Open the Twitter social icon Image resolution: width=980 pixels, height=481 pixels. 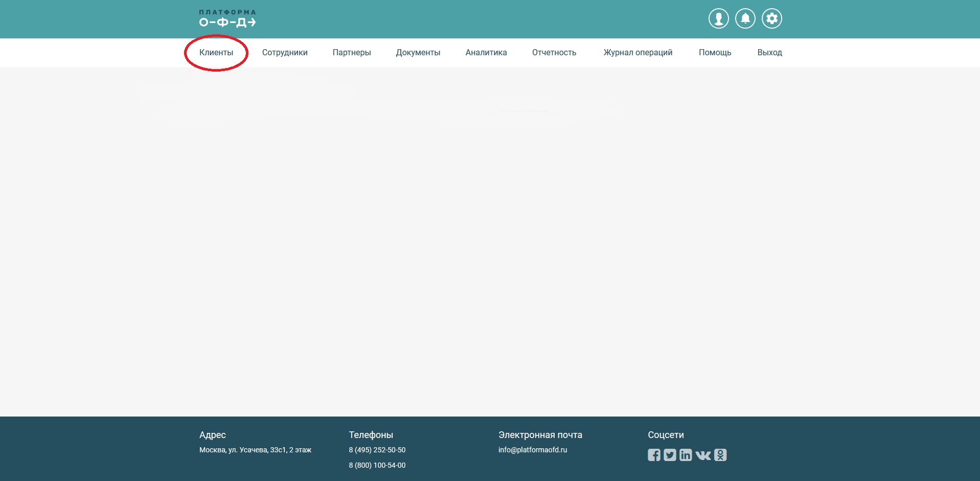click(670, 455)
